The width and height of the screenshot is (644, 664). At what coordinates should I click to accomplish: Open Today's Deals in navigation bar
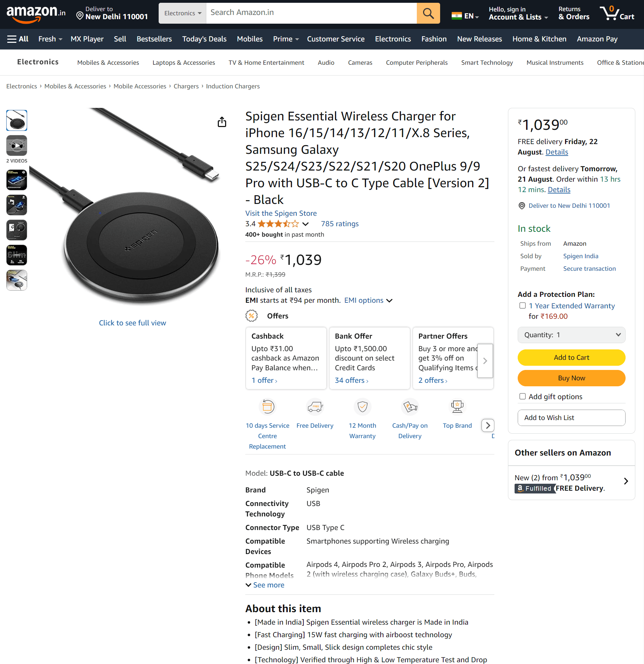click(204, 39)
